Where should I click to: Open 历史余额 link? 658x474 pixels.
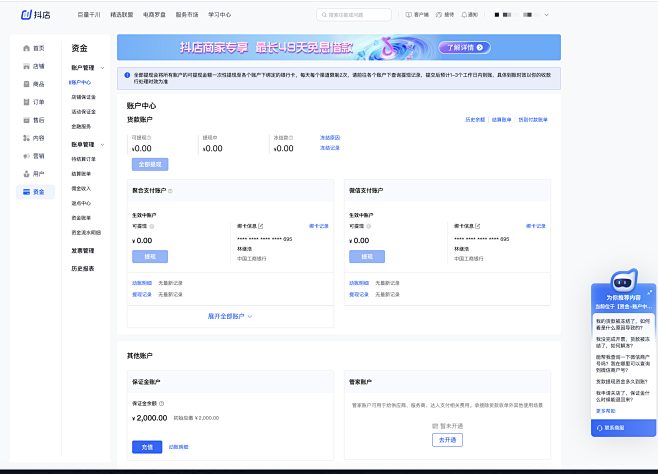click(x=475, y=120)
